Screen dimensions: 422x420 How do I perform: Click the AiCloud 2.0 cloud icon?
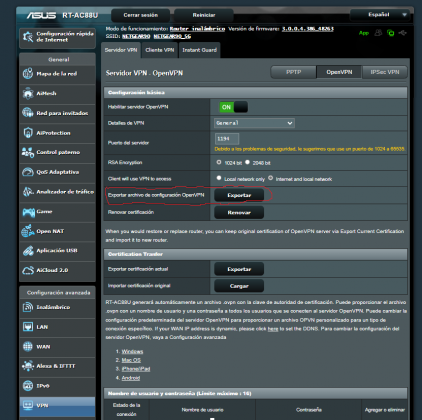[28, 270]
